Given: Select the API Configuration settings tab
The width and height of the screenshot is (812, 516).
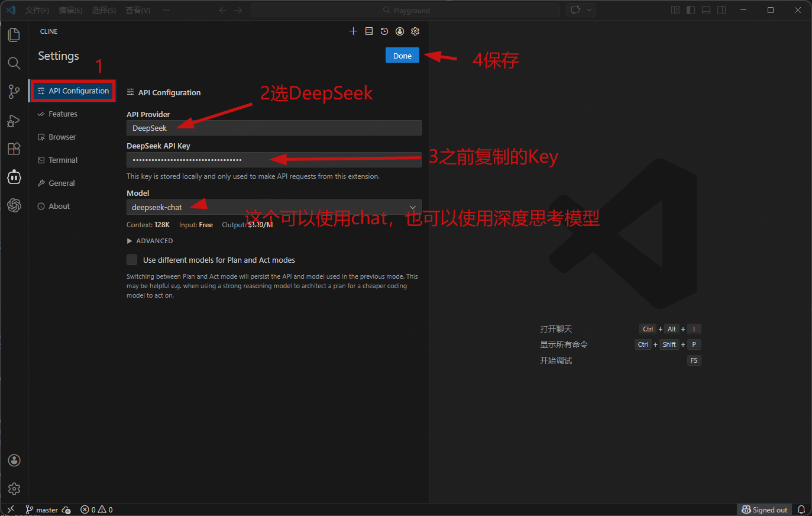Looking at the screenshot, I should click(73, 91).
